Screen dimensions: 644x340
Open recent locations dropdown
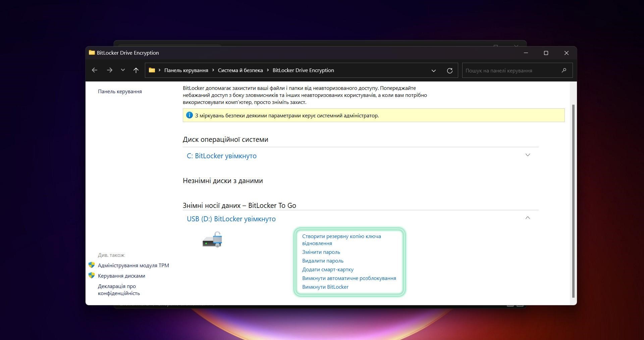tap(123, 70)
